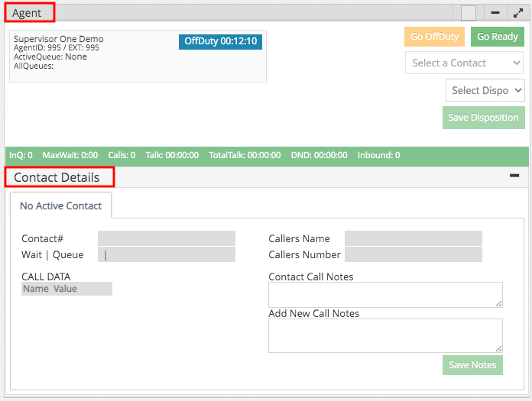This screenshot has width=532, height=401.
Task: Click the resize grip of Add New Call Notes
Action: [498, 349]
